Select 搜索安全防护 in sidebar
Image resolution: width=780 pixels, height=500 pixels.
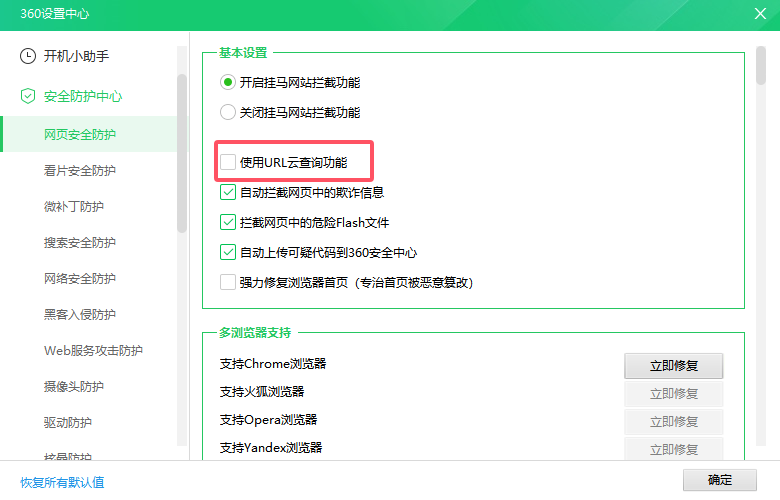click(x=80, y=242)
